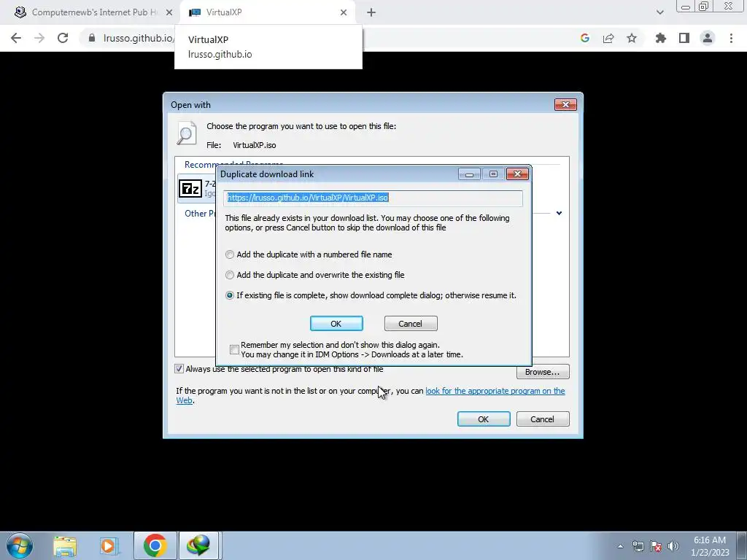
Task: Reload the page in Chrome
Action: (63, 38)
